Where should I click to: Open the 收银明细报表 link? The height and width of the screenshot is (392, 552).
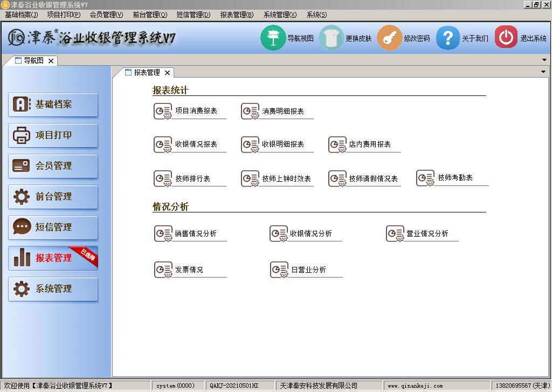pyautogui.click(x=282, y=145)
